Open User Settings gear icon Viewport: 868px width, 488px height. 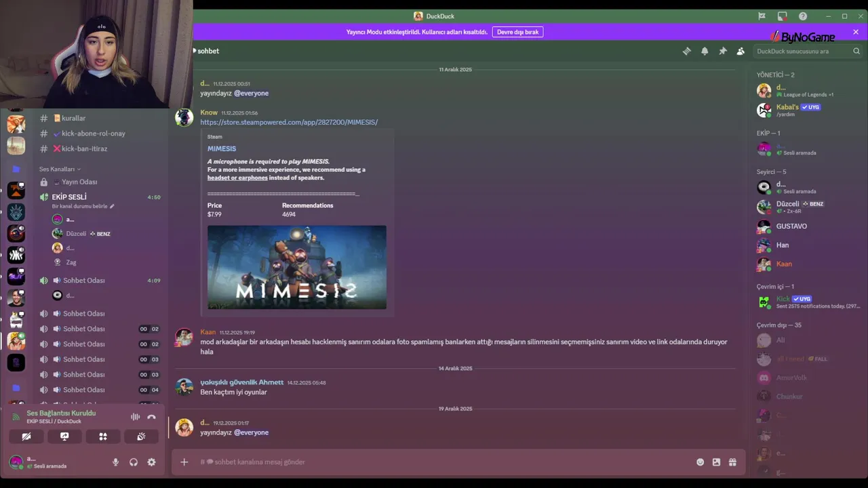coord(151,462)
